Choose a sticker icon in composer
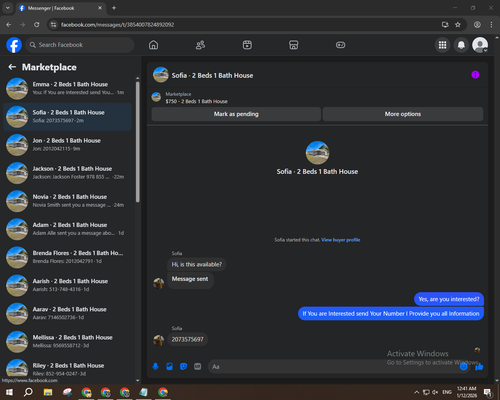This screenshot has height=400, width=500. click(183, 367)
